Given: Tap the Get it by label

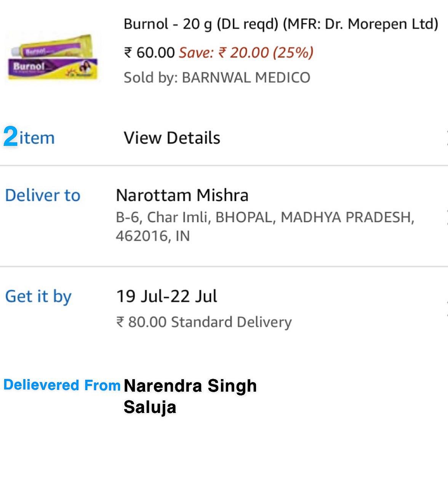Looking at the screenshot, I should [38, 296].
